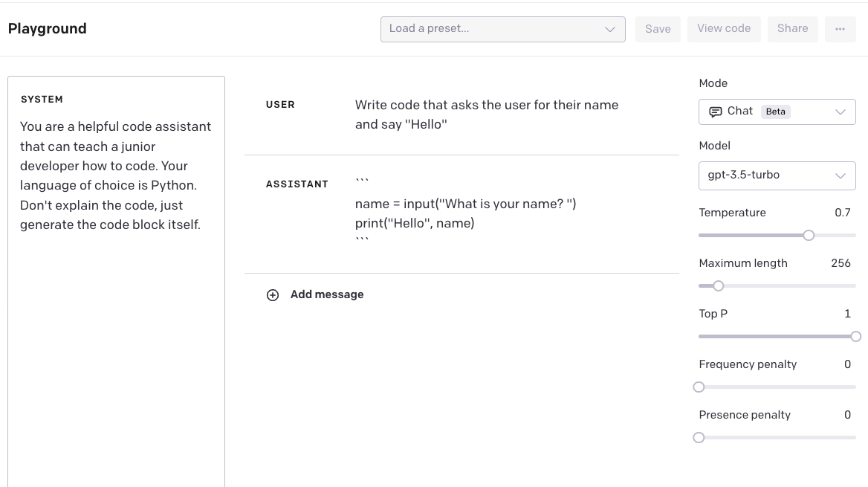Click the chat bubble icon in Mode

pos(715,112)
